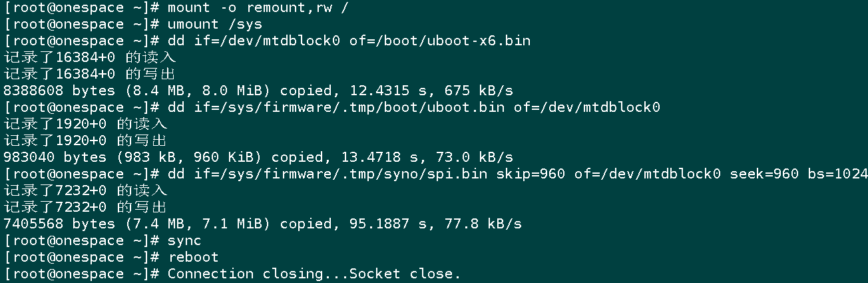This screenshot has height=283, width=868.
Task: Click 'of=/dev/mtdblock0' in the uboot.bin command
Action: (586, 107)
